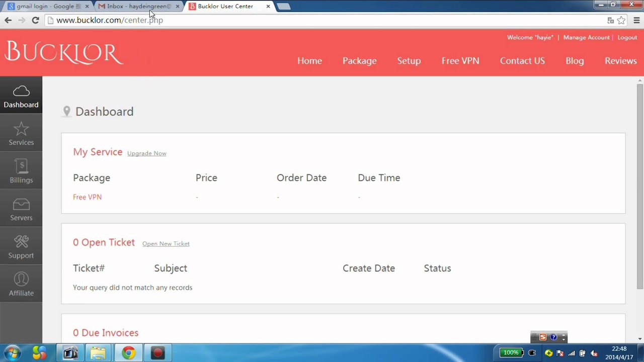Open the file explorer folder in the taskbar

click(x=99, y=353)
